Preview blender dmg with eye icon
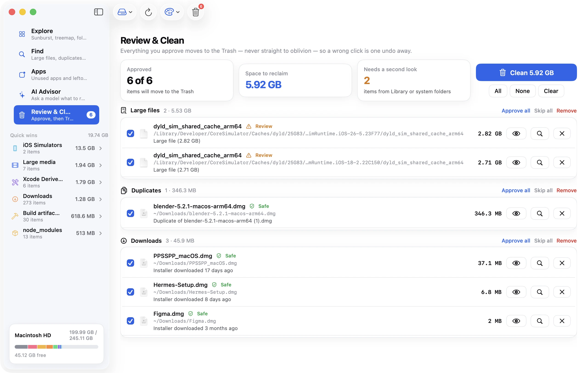The height and width of the screenshot is (373, 588). 516,213
